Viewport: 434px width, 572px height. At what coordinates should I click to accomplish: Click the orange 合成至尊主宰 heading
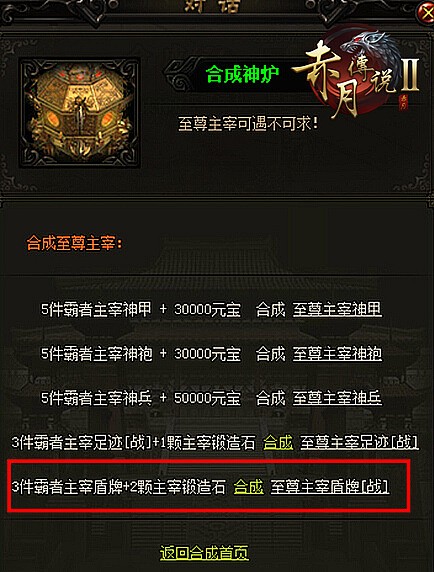point(74,243)
